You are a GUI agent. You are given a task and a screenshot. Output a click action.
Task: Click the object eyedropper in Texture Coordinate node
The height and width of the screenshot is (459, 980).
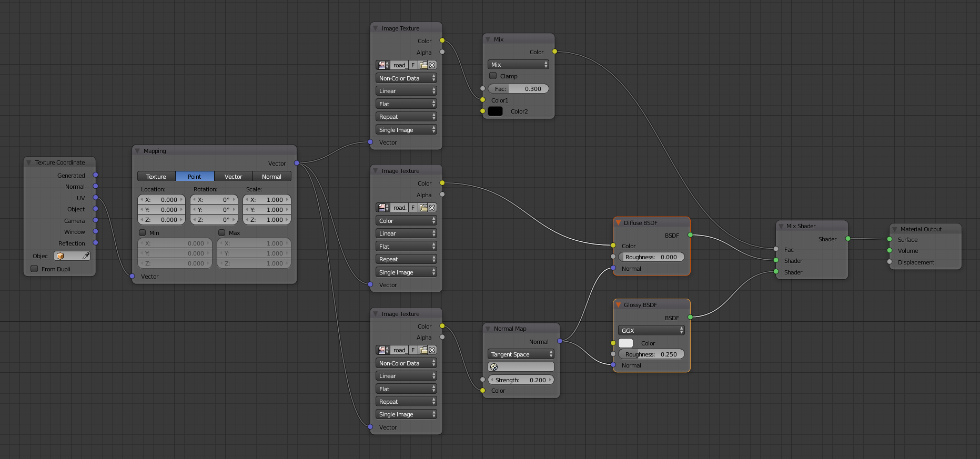[86, 256]
